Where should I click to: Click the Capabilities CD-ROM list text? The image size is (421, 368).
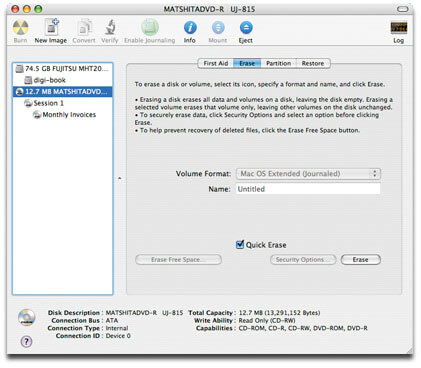(x=303, y=328)
